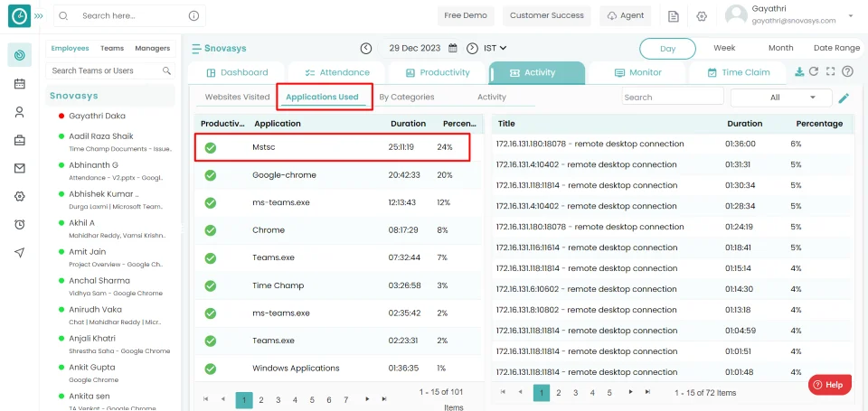Click Free Demo button

466,15
